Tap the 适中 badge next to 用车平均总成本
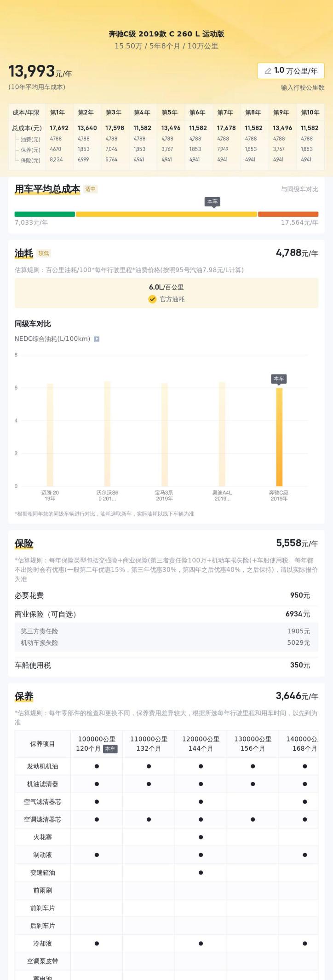Viewport: 333px width, 980px height. click(91, 189)
